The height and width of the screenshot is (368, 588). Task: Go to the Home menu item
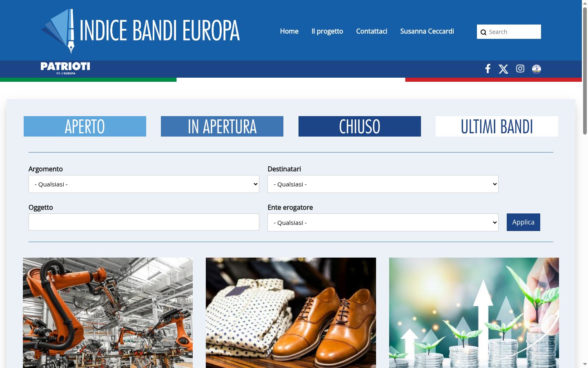click(x=289, y=31)
